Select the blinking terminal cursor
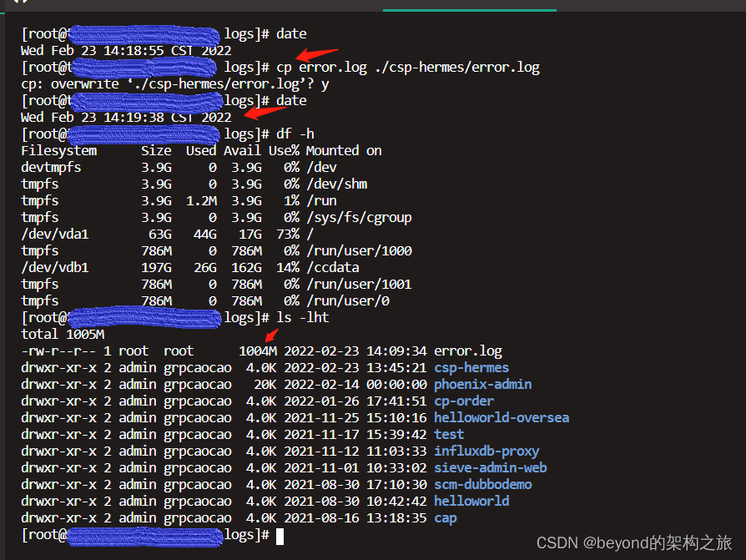 click(x=280, y=535)
